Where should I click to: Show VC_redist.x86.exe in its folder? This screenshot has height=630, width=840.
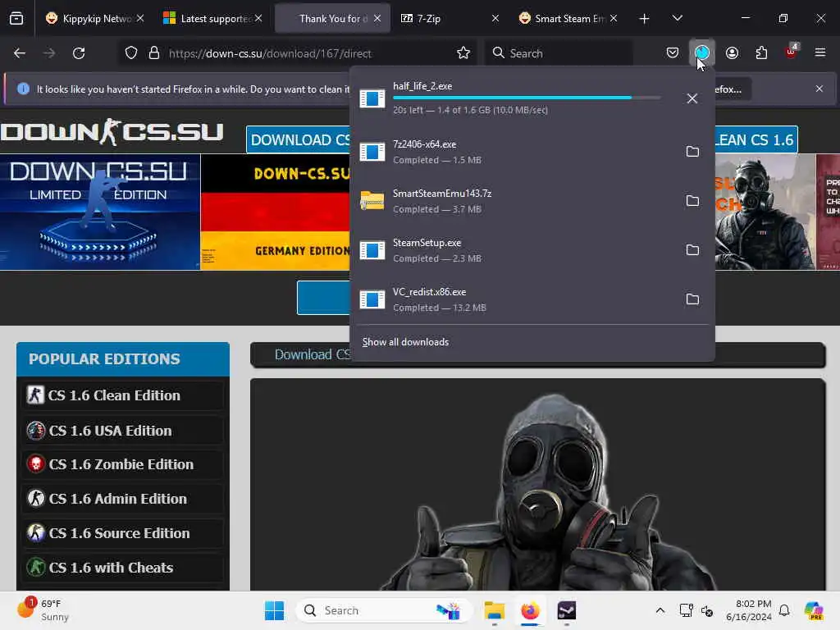(x=692, y=299)
